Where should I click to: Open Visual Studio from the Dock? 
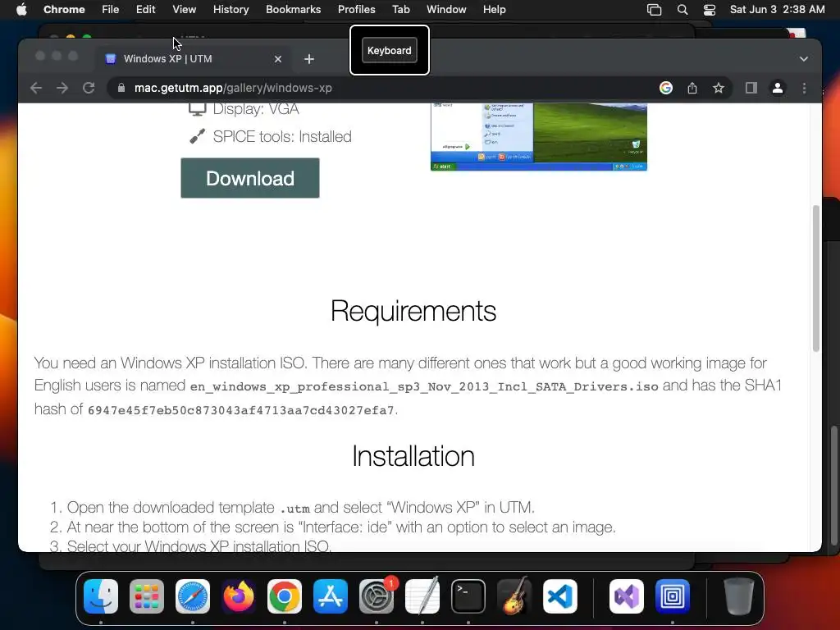point(627,596)
